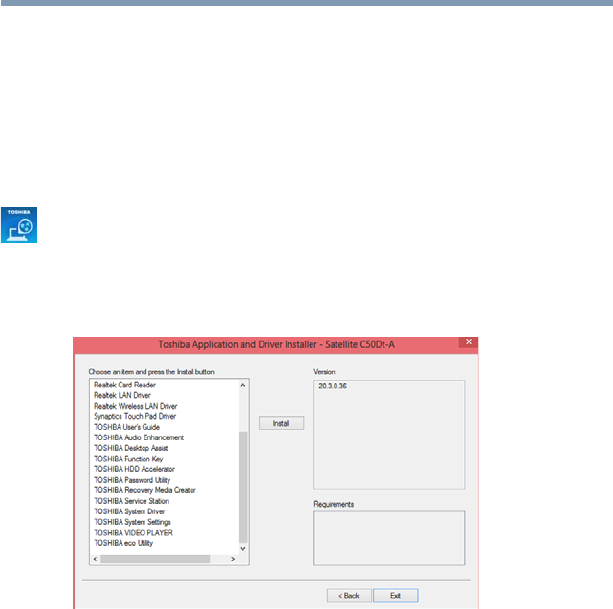
Task: Click list scroll up arrow
Action: pyautogui.click(x=243, y=385)
